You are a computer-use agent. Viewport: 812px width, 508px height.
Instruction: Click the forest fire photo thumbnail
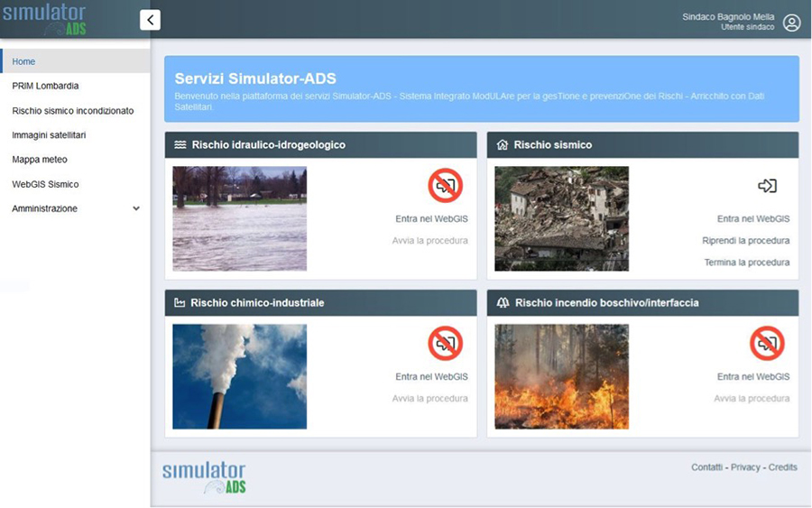(x=562, y=376)
